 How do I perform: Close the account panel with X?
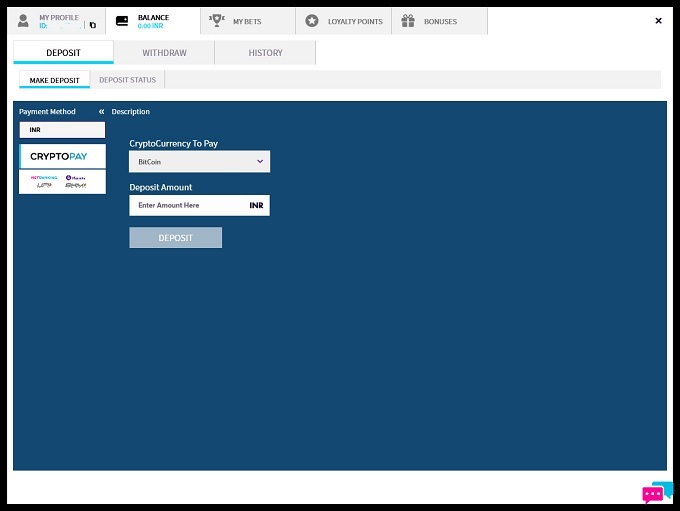tap(658, 21)
